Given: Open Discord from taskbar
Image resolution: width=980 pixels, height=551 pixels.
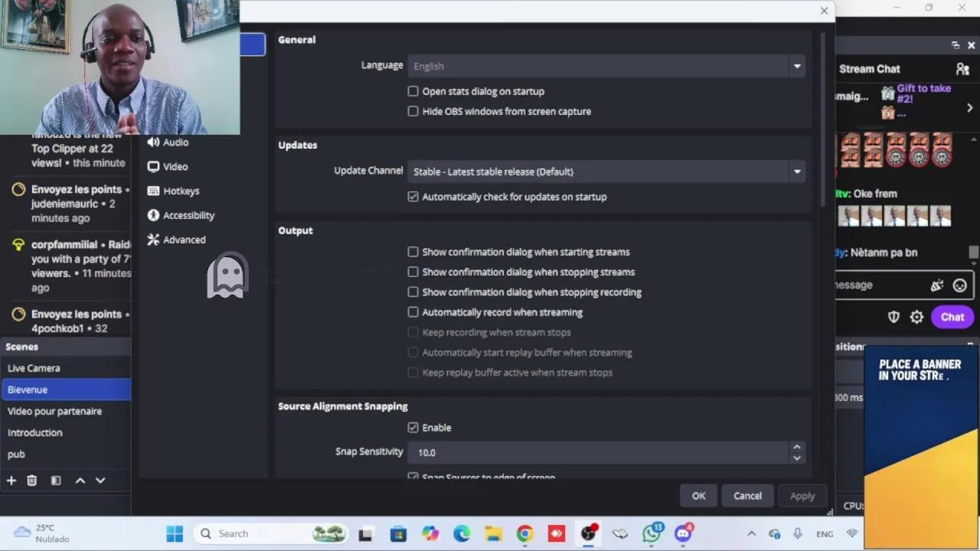Looking at the screenshot, I should tap(683, 533).
